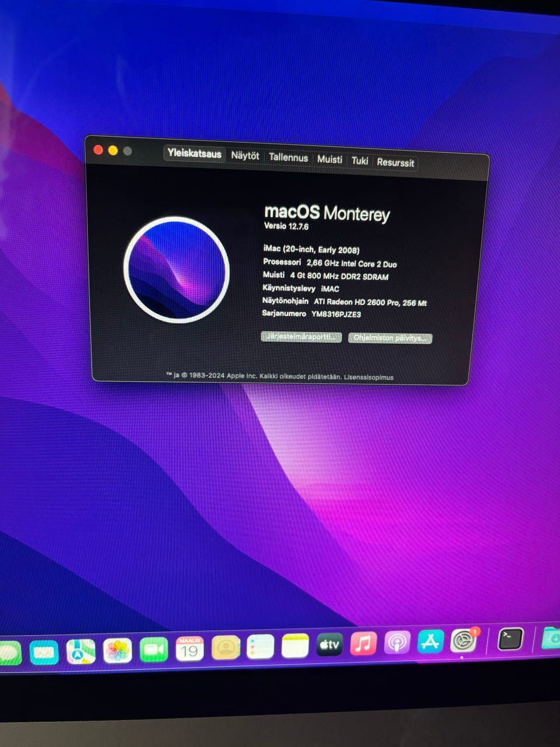Open the Tuki tab
This screenshot has width=560, height=747.
[x=360, y=160]
